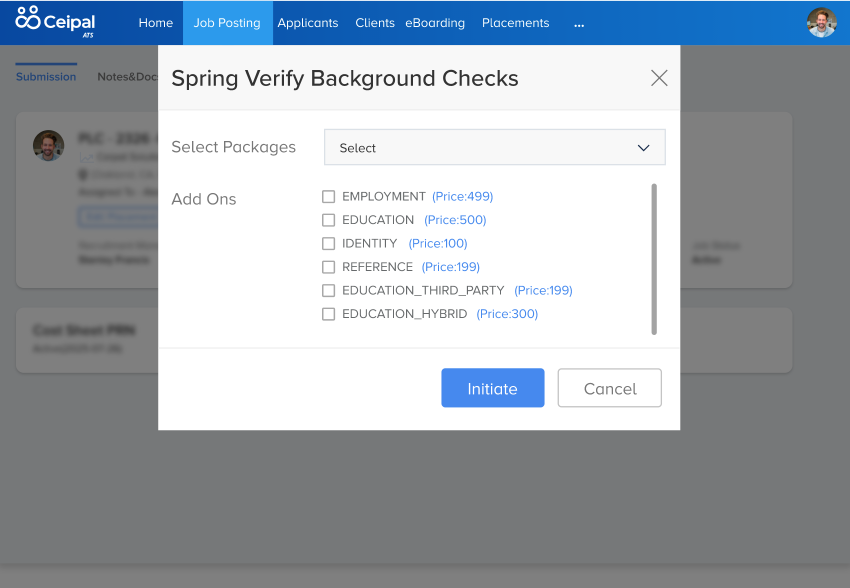Click the EMPLOYMENT price label (Price:499)
The width and height of the screenshot is (850, 588).
click(x=462, y=196)
